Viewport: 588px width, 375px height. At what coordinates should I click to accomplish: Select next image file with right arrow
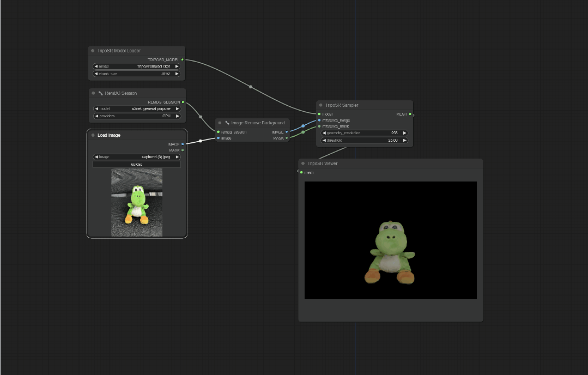(x=177, y=157)
